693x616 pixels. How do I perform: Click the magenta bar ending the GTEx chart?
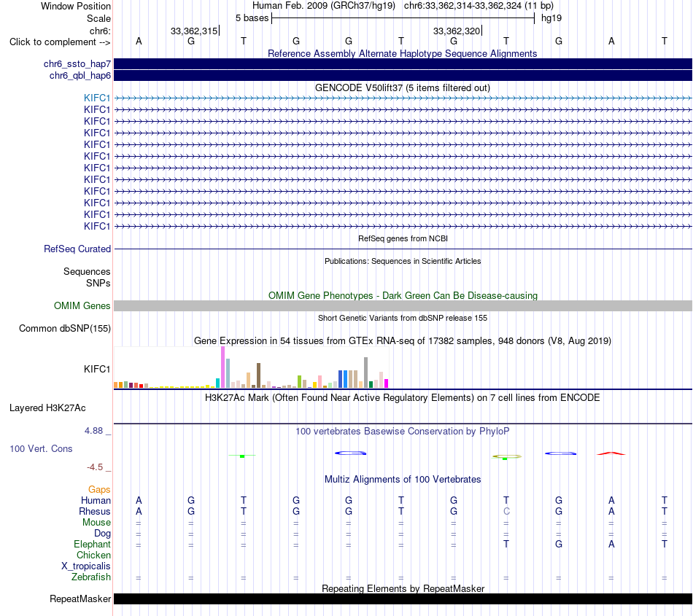(386, 383)
